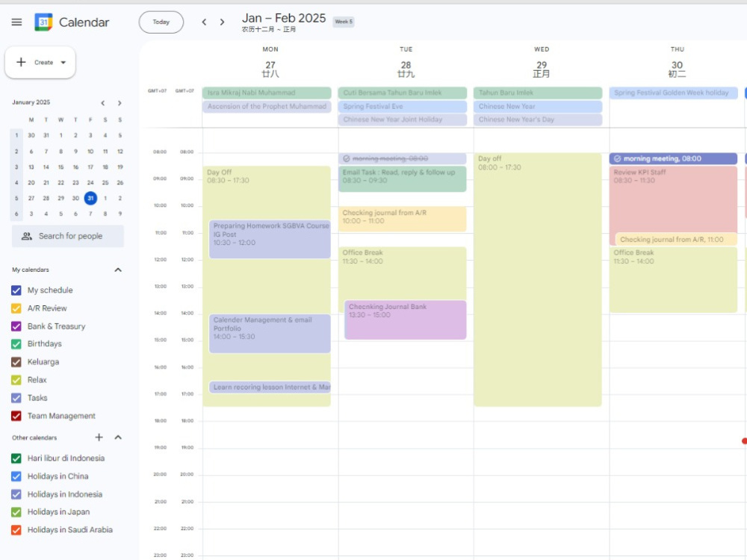Image resolution: width=747 pixels, height=560 pixels.
Task: Open Wednesday Day off event
Action: (x=538, y=279)
